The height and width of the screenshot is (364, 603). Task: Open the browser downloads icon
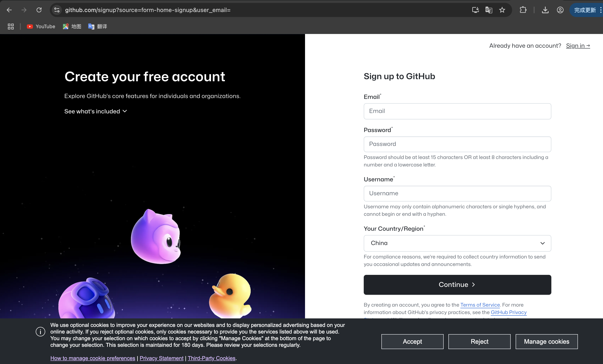(x=545, y=10)
